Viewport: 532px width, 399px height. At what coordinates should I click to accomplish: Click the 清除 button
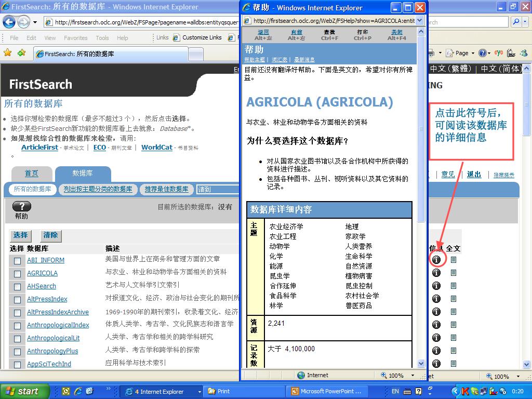pos(50,235)
